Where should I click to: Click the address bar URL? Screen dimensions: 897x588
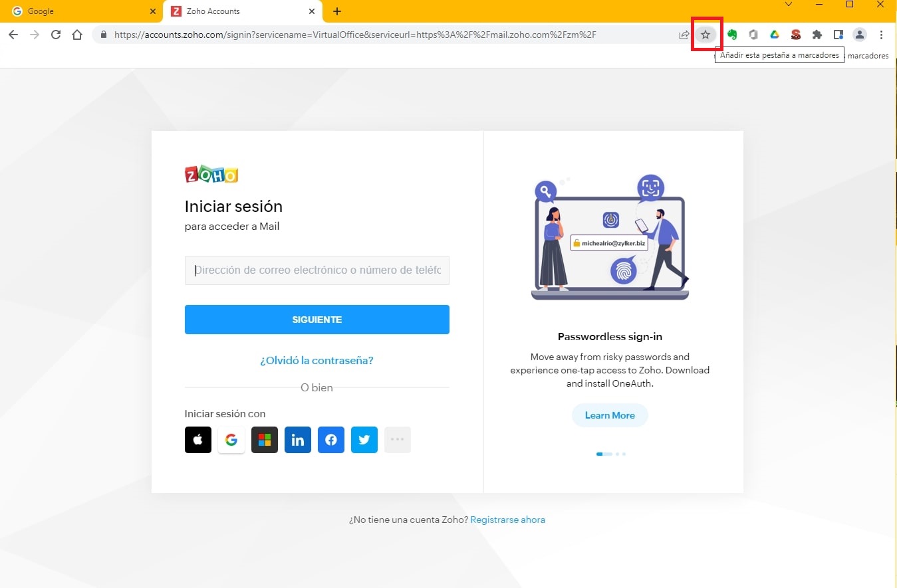pos(355,35)
